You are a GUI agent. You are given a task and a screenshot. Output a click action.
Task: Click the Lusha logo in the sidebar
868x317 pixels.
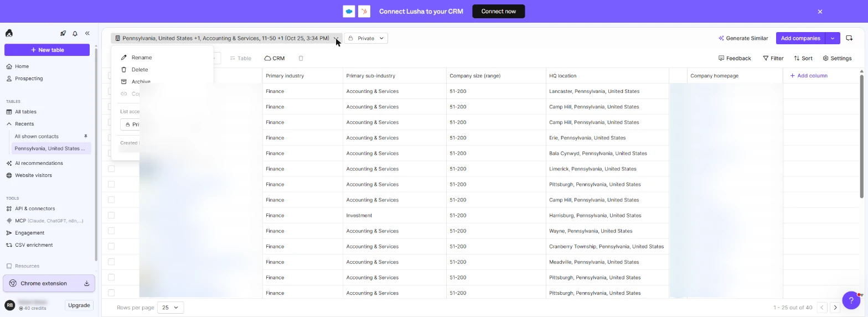point(9,34)
